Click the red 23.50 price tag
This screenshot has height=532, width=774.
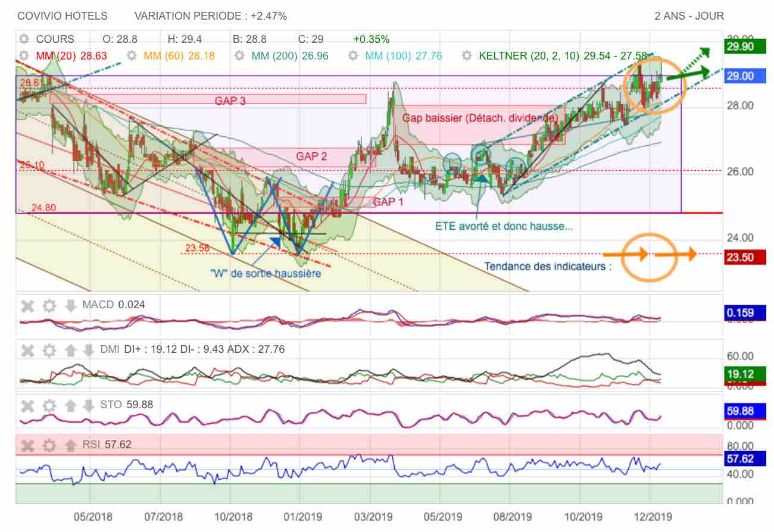click(x=744, y=257)
